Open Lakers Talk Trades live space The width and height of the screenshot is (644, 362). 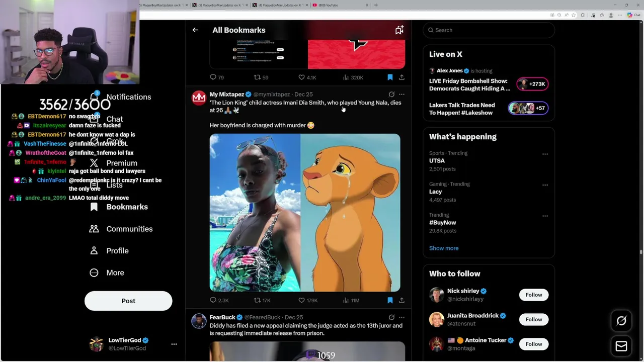pos(462,109)
